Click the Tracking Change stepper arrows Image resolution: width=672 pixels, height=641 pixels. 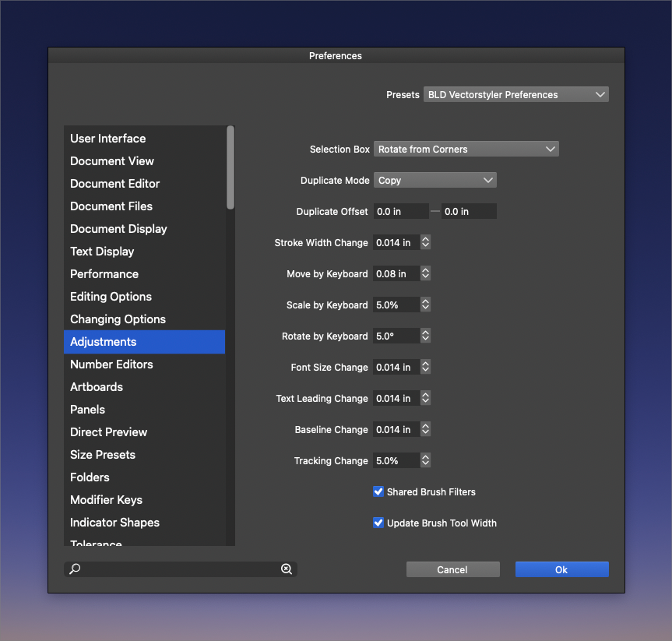(x=425, y=460)
